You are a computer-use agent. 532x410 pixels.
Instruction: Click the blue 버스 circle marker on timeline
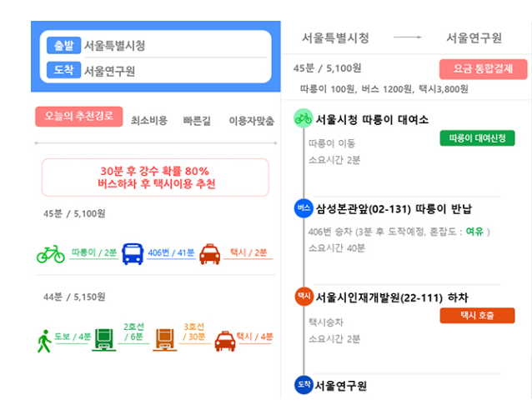point(304,208)
